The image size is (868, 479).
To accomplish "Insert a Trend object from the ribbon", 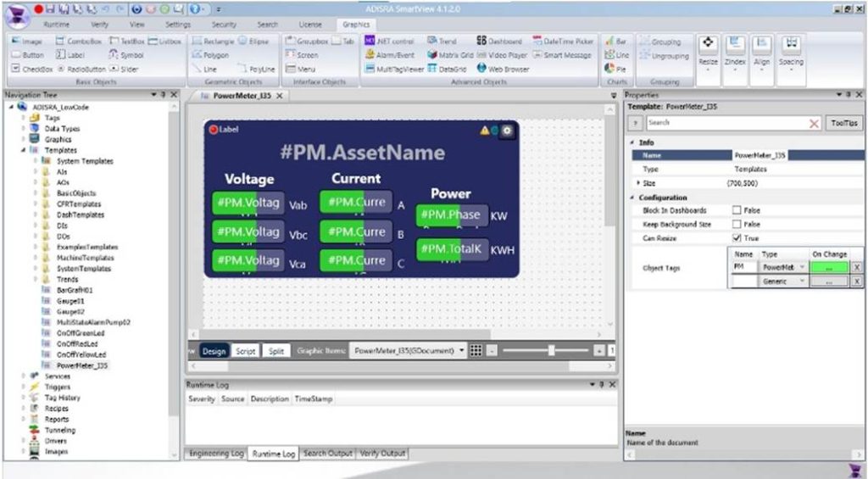I will coord(442,41).
